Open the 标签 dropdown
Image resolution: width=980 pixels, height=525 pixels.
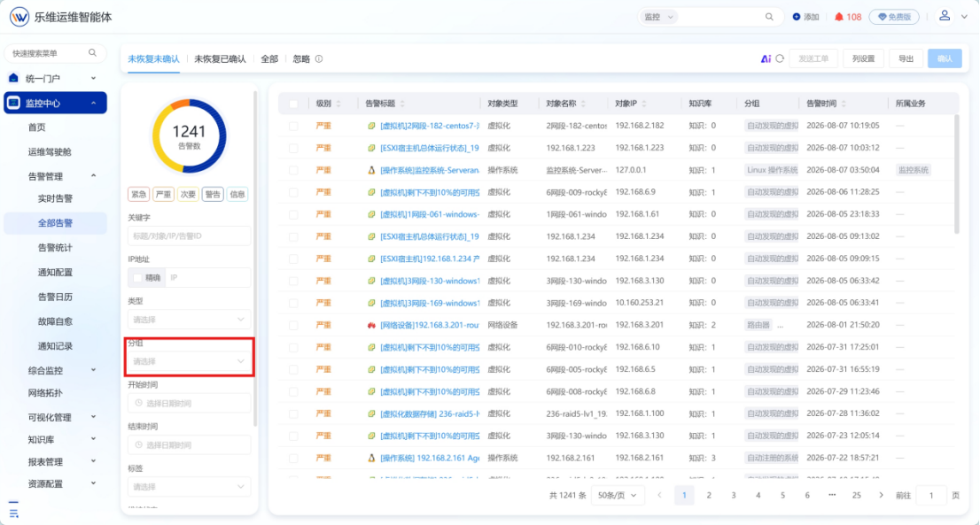tap(189, 487)
